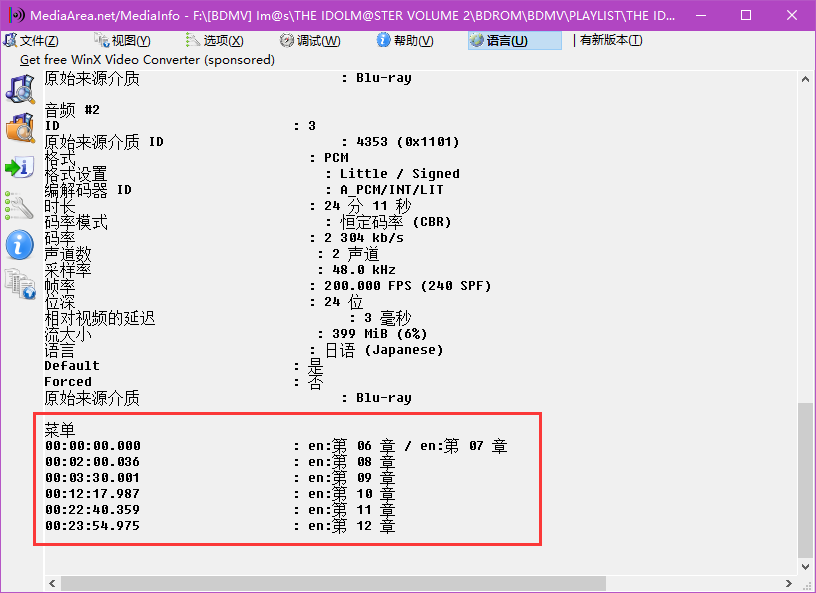Image resolution: width=816 pixels, height=593 pixels.
Task: Click the Export sidebar icon with green arrow
Action: coord(20,167)
